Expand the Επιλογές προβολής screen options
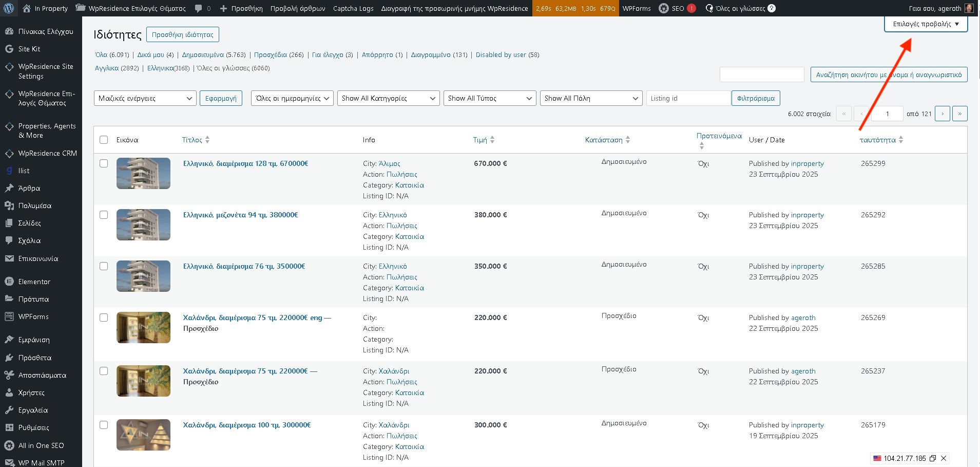 [x=925, y=24]
